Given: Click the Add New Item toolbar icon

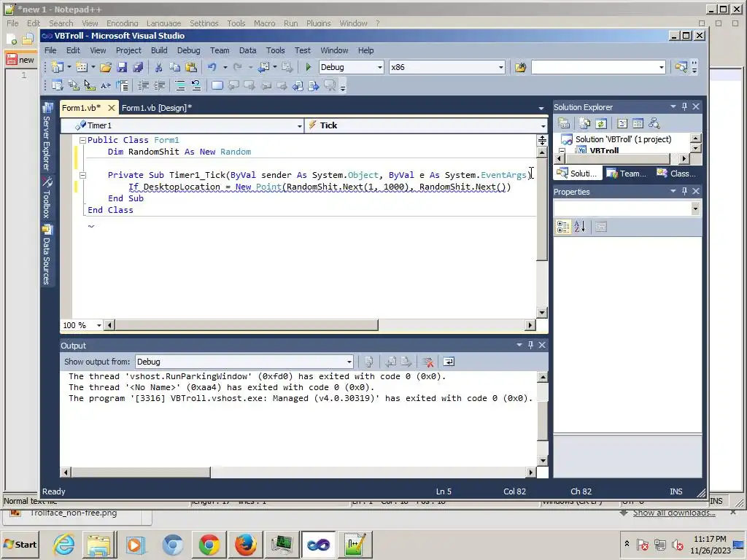Looking at the screenshot, I should (82, 67).
